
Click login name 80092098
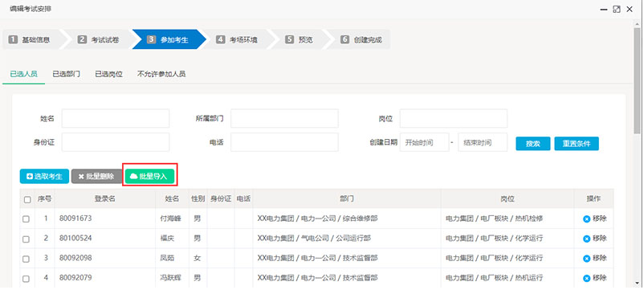(75, 258)
